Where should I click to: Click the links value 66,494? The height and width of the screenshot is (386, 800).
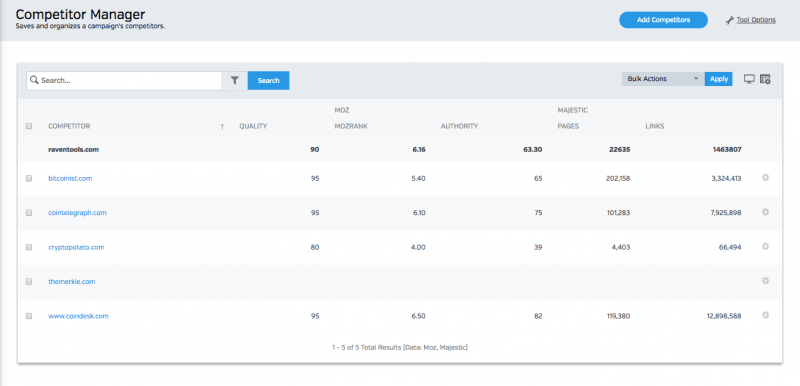point(730,247)
